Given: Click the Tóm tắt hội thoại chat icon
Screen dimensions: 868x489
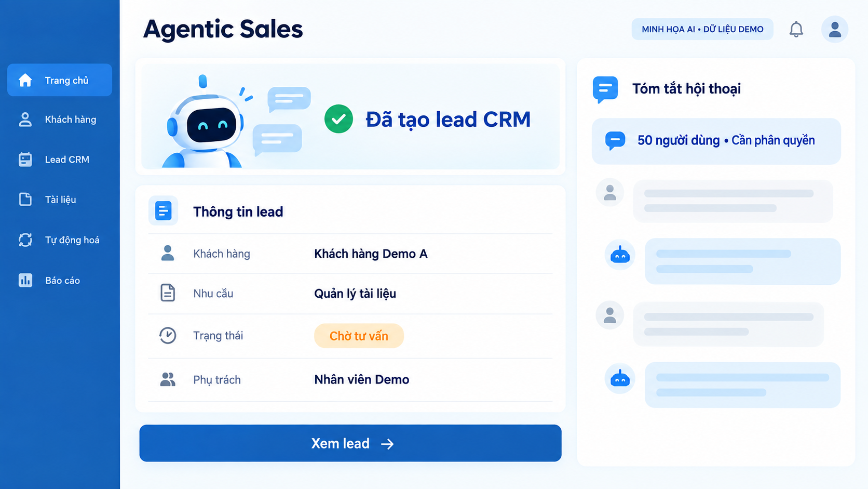Looking at the screenshot, I should click(x=605, y=89).
